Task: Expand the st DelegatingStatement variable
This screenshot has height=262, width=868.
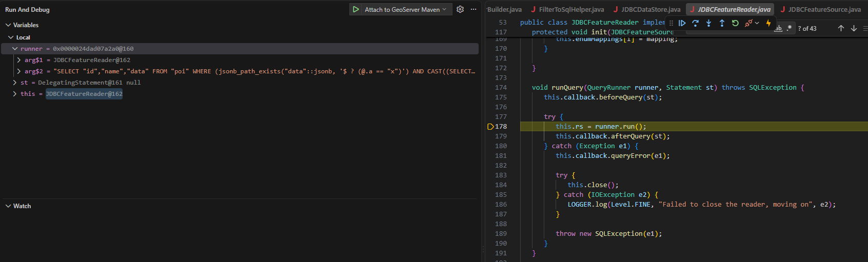Action: coord(15,83)
